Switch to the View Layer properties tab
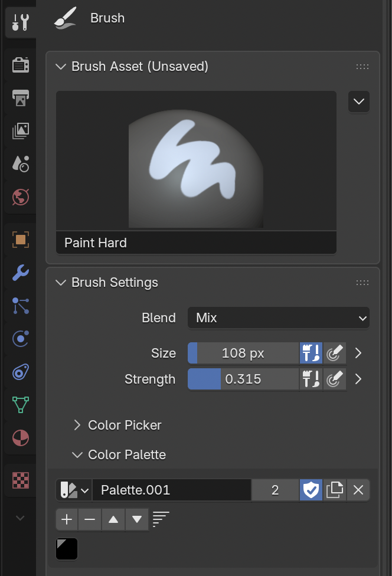The height and width of the screenshot is (576, 392). (21, 131)
